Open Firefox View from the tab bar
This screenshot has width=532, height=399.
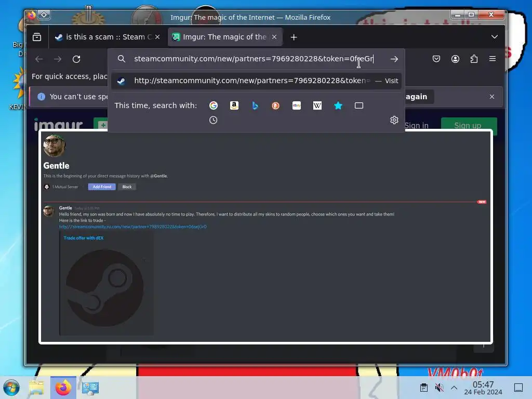point(37,37)
